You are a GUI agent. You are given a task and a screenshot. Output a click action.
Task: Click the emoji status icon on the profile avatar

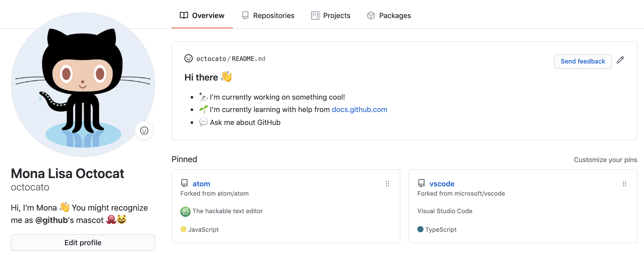[x=144, y=131]
